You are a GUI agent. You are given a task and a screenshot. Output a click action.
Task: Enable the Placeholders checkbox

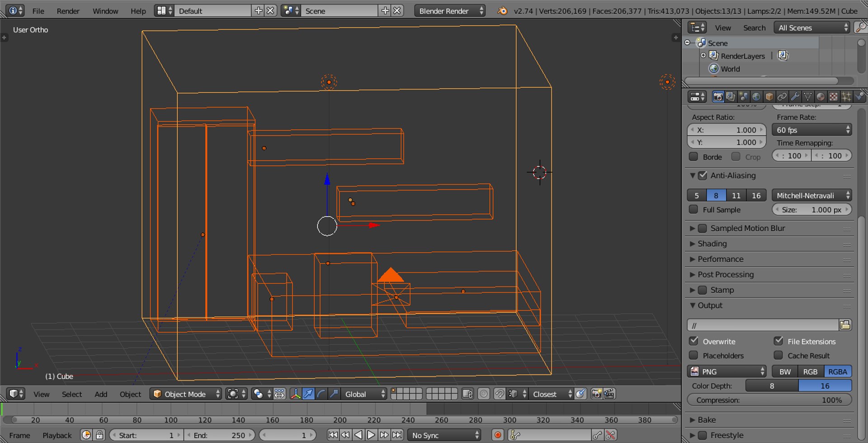(693, 355)
